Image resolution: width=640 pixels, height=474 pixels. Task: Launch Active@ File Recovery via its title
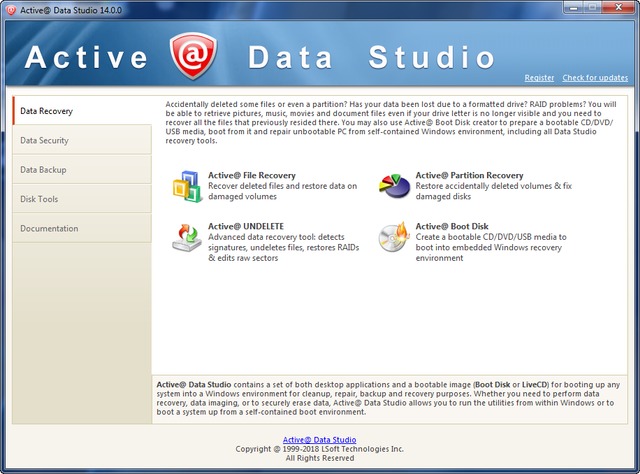click(253, 175)
